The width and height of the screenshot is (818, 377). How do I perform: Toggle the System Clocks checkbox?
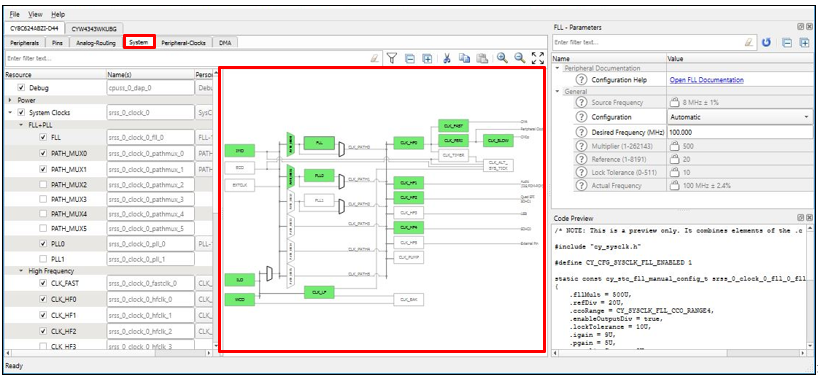pos(21,112)
